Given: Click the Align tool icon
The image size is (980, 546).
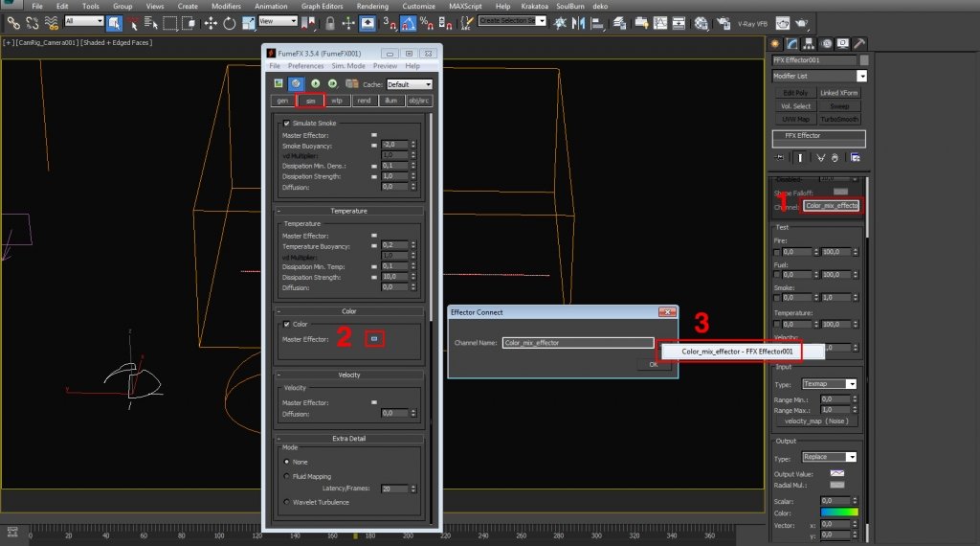Looking at the screenshot, I should (598, 24).
